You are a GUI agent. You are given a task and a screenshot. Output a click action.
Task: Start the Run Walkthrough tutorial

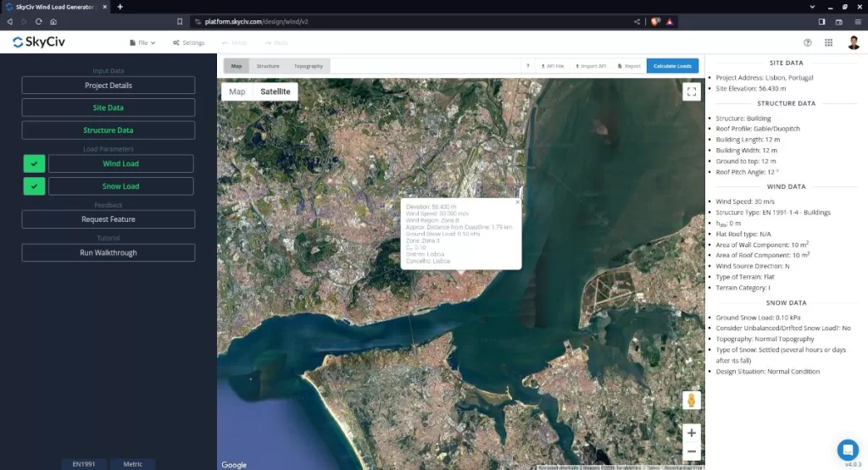(x=108, y=252)
